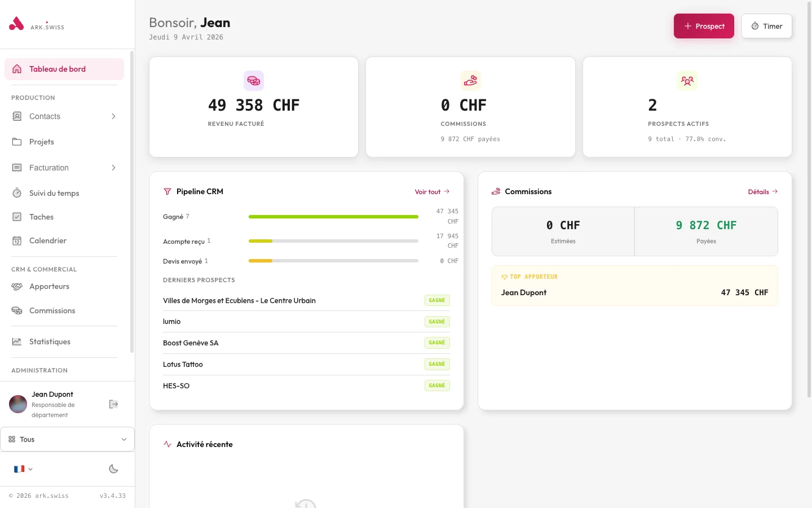Switch to the Commissions section
Screen dimensions: 812x508
[52, 310]
